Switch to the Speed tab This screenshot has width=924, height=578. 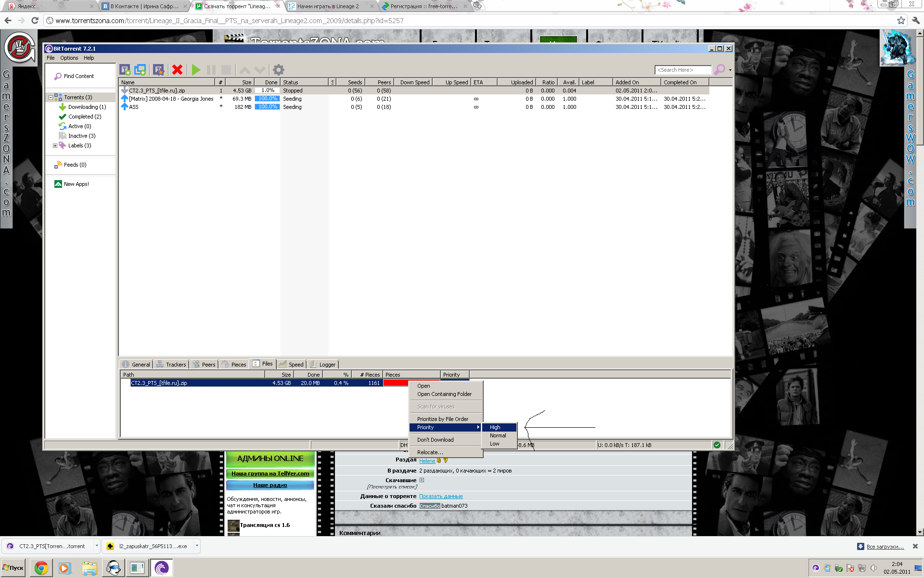[291, 365]
